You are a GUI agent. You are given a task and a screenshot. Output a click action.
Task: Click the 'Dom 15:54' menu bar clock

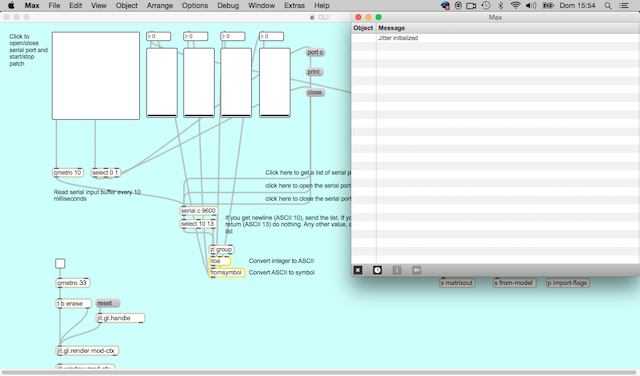(x=577, y=5)
